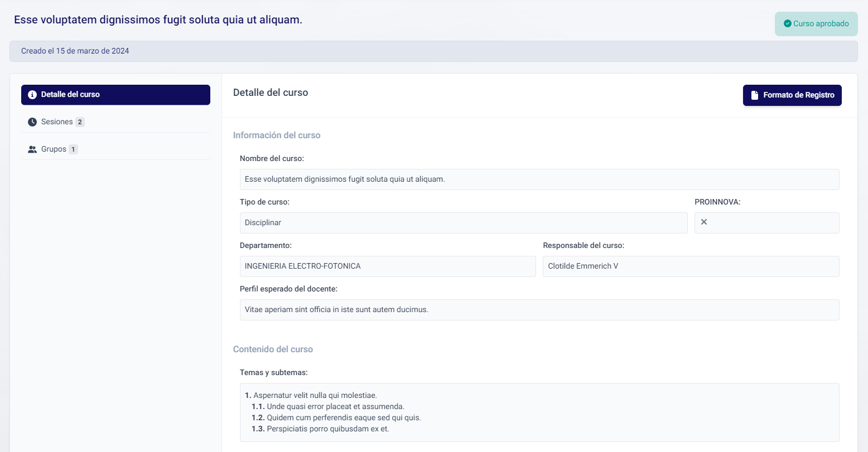Click the document icon in Formato de Registro
Screen dimensions: 868x452
[754, 95]
